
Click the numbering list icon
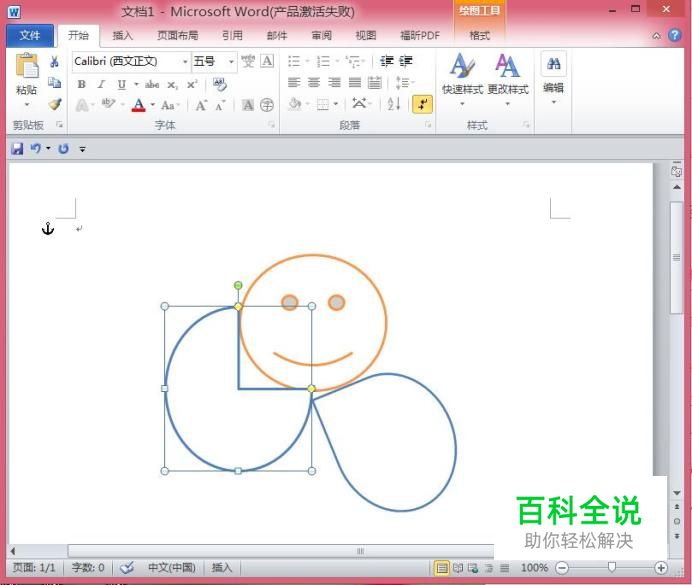click(x=323, y=61)
